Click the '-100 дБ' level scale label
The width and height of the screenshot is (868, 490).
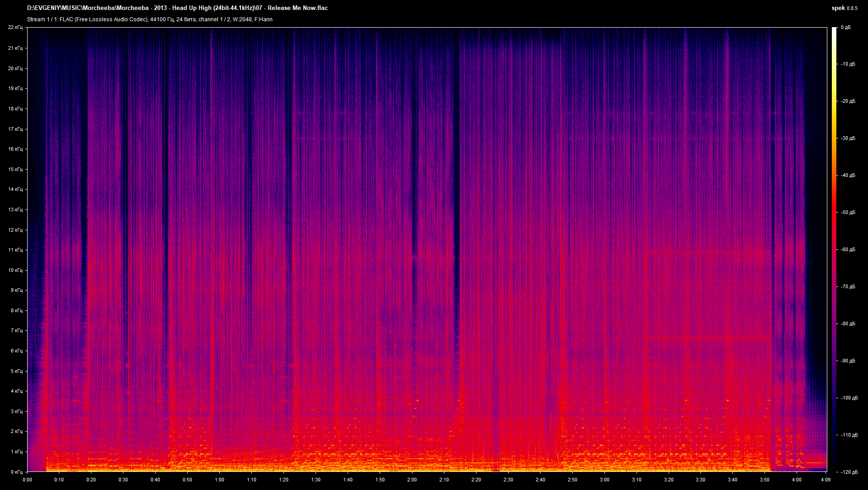coord(849,398)
